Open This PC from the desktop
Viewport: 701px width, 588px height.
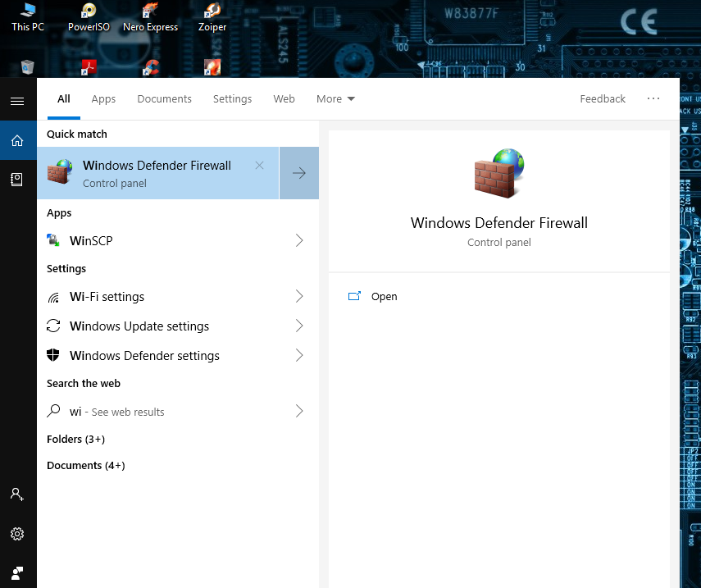(x=27, y=18)
